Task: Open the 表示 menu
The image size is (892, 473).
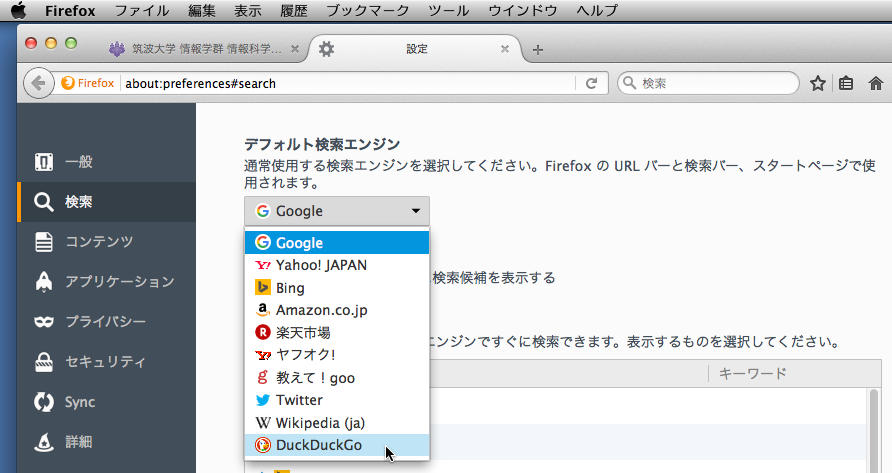Action: click(248, 10)
